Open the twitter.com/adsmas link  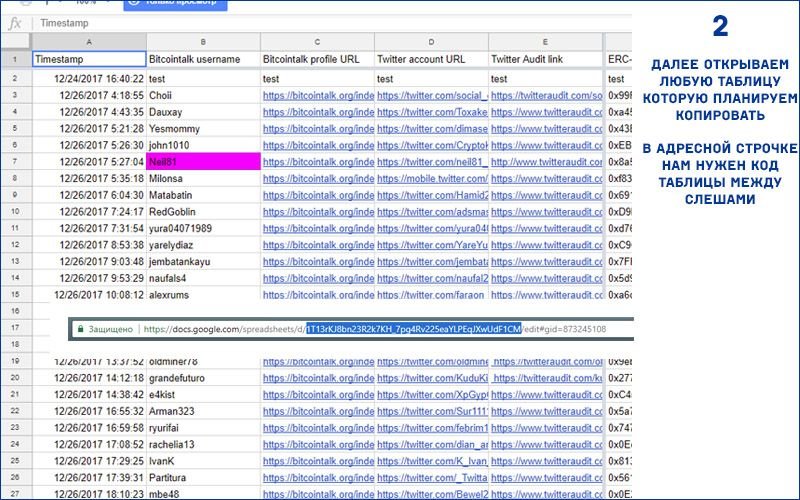[x=432, y=212]
